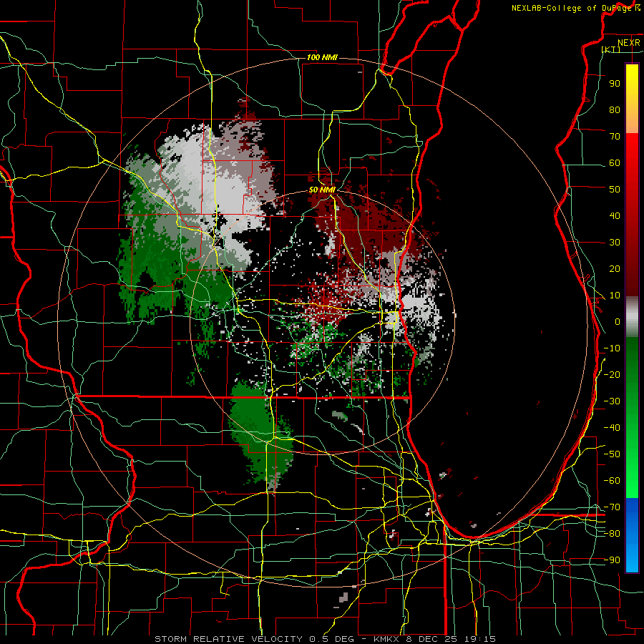644x644 pixels.
Task: Click the positive "10" tick label on the scale
Action: tap(615, 296)
